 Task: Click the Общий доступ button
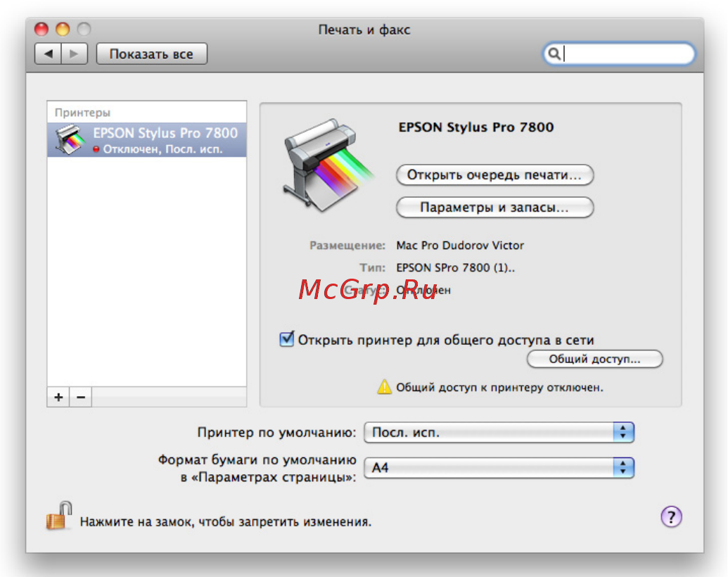tap(595, 359)
